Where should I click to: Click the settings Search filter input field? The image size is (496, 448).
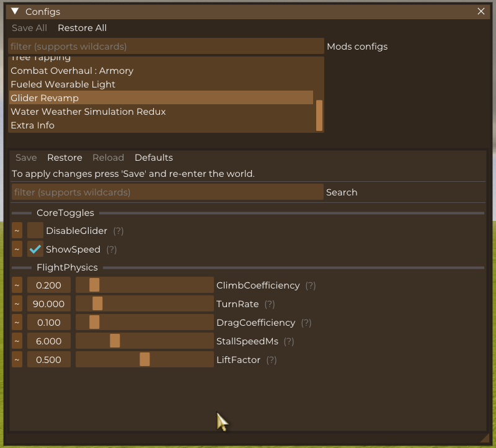coord(167,192)
